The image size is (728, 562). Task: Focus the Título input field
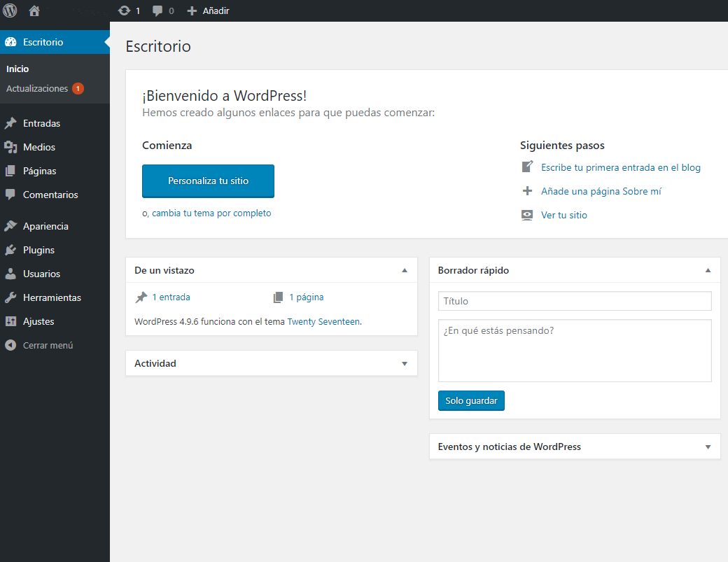(574, 301)
